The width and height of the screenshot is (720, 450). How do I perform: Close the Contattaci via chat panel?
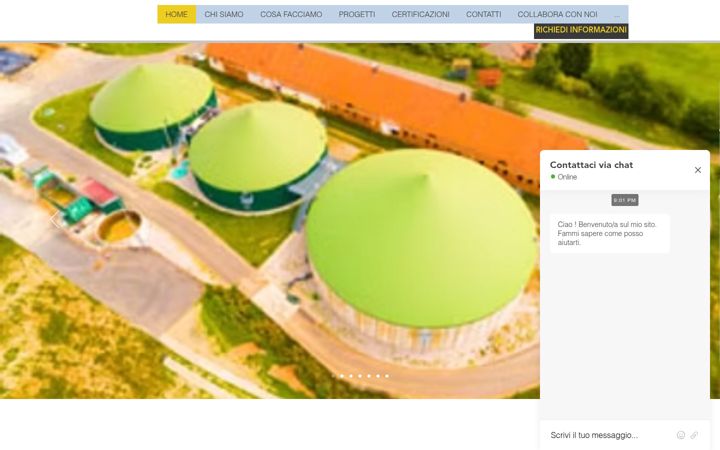click(698, 170)
